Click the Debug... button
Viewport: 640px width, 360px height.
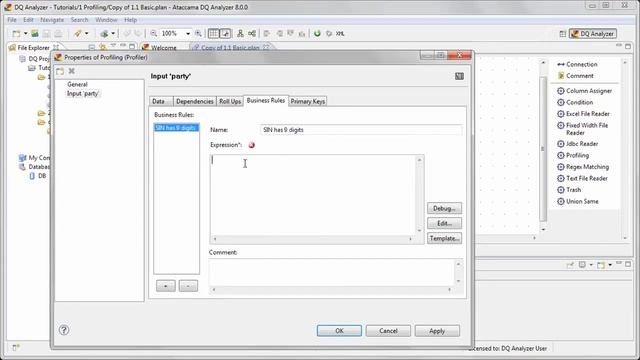(x=444, y=208)
